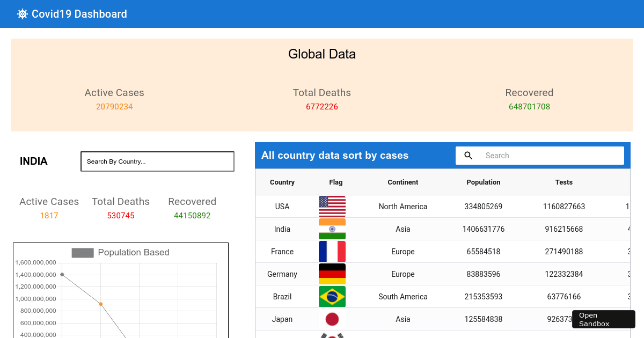Click the USA flag icon
The image size is (644, 338).
(x=332, y=206)
